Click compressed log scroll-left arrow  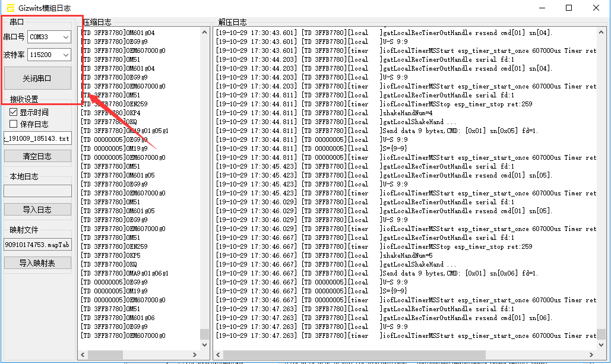click(84, 355)
